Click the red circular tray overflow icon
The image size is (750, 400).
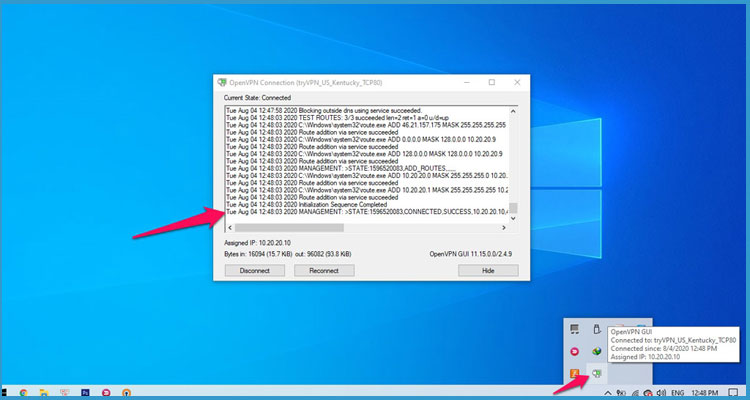(574, 350)
